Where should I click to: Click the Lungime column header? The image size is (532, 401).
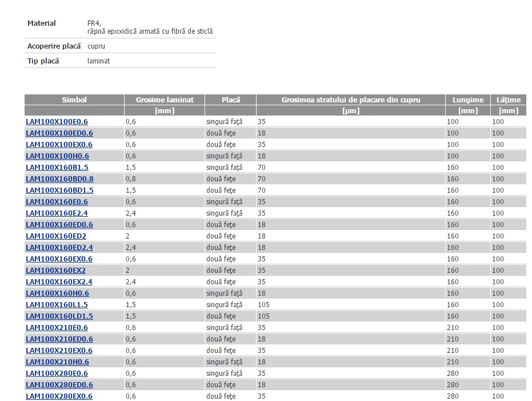click(x=468, y=100)
